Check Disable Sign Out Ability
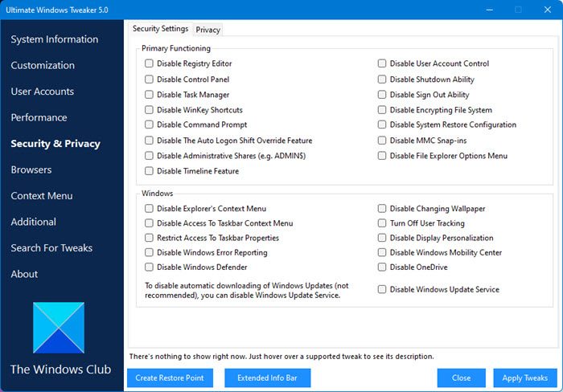Image resolution: width=563 pixels, height=392 pixels. click(382, 95)
